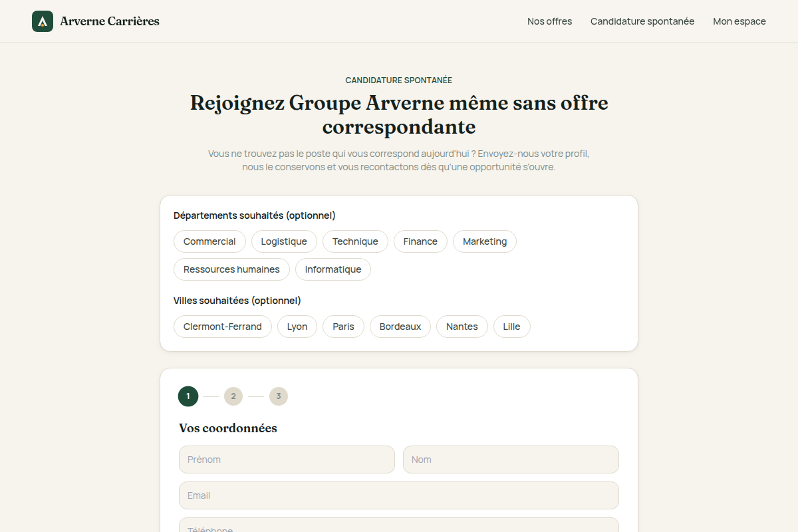Image resolution: width=798 pixels, height=532 pixels.
Task: Select the Logistique department chip
Action: 284,241
